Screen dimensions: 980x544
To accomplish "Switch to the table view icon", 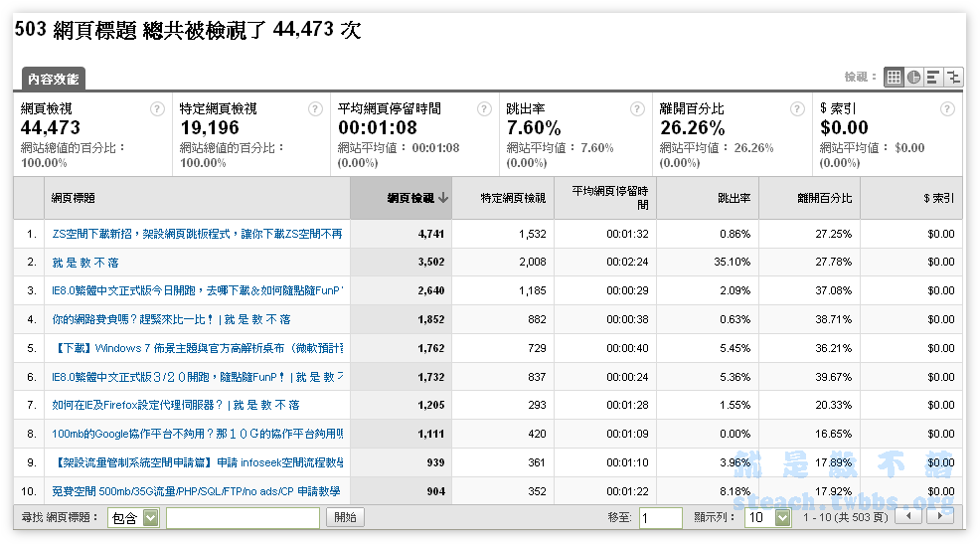I will [894, 77].
